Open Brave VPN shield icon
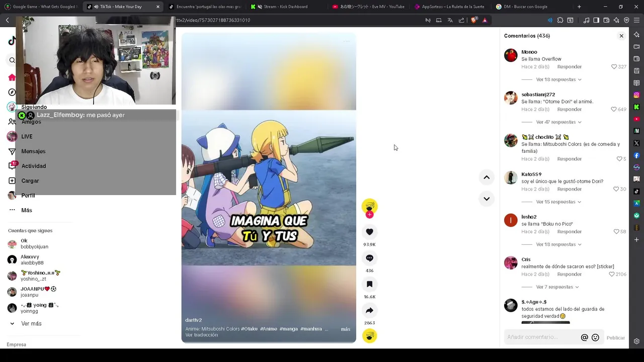The image size is (644, 362). coord(626,20)
